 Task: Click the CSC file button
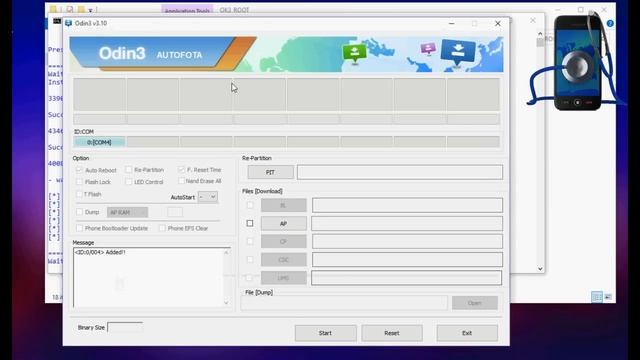[x=283, y=260]
